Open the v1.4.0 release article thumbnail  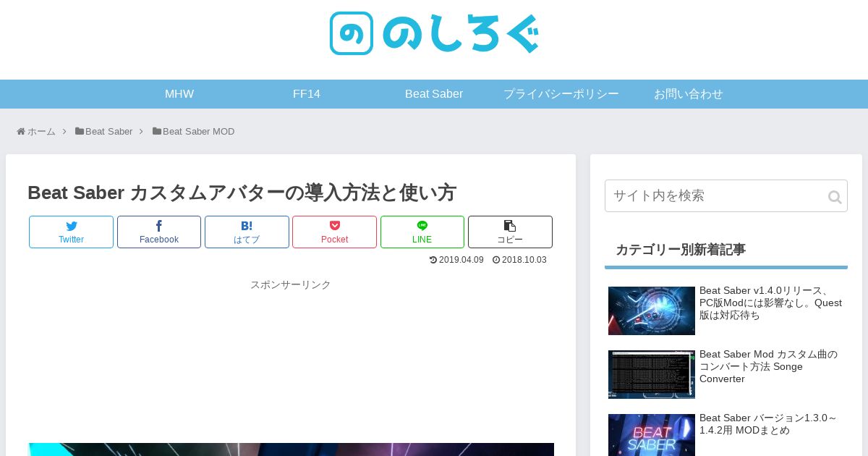point(652,311)
